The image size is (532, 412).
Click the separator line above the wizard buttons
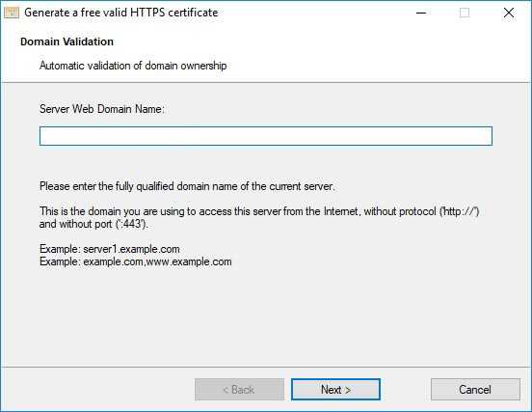click(266, 367)
